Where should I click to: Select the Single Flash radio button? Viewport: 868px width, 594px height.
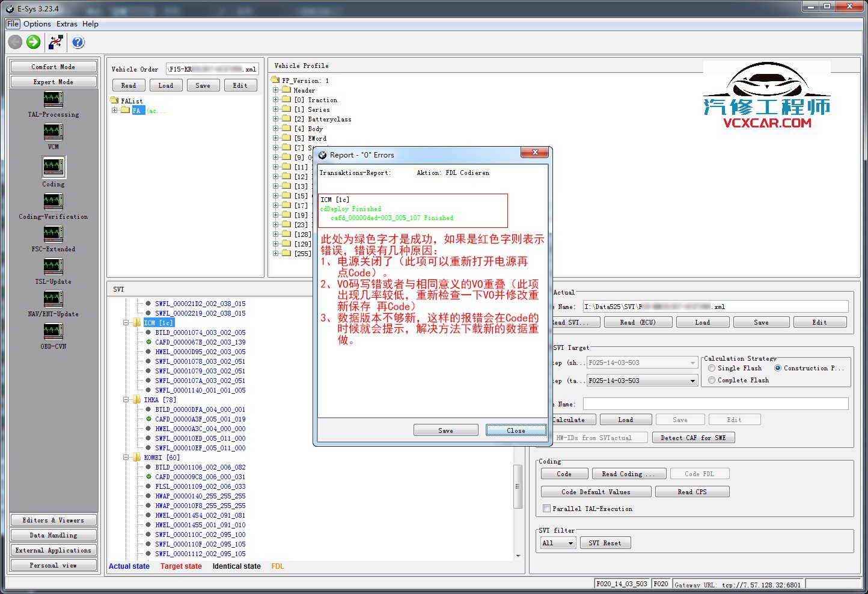(712, 368)
